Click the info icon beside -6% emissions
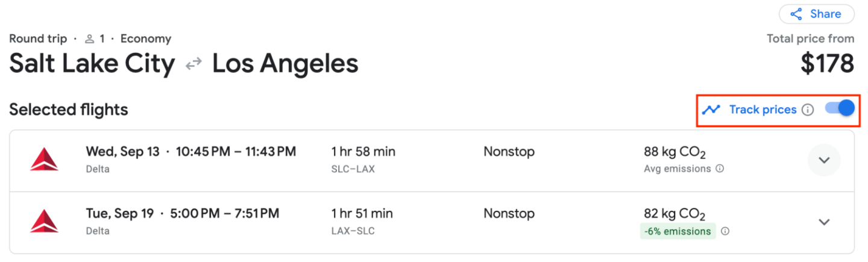Screen dimensions: 868x262 tap(725, 231)
